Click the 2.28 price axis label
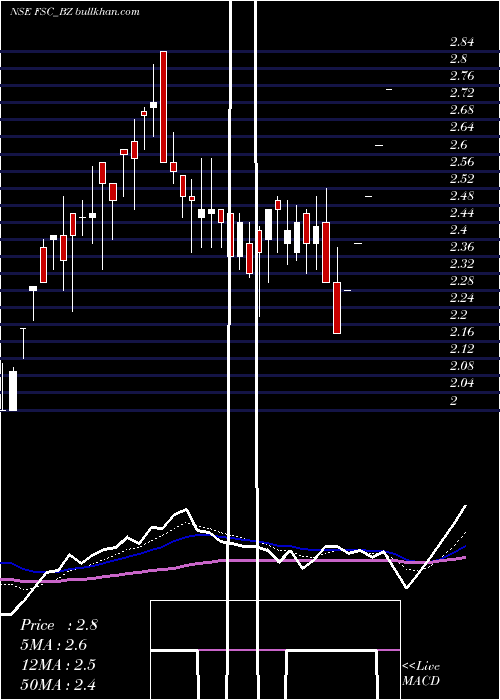 (462, 281)
